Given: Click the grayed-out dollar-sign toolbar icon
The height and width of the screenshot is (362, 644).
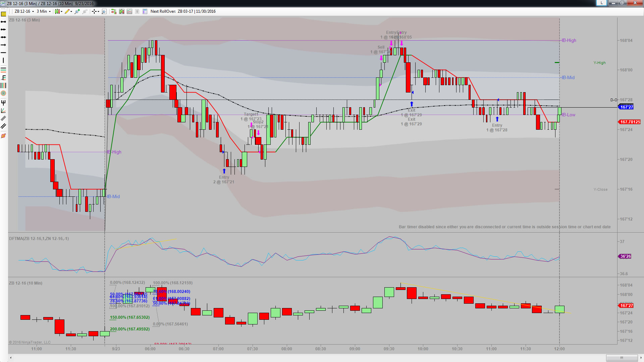Looking at the screenshot, I should (137, 11).
